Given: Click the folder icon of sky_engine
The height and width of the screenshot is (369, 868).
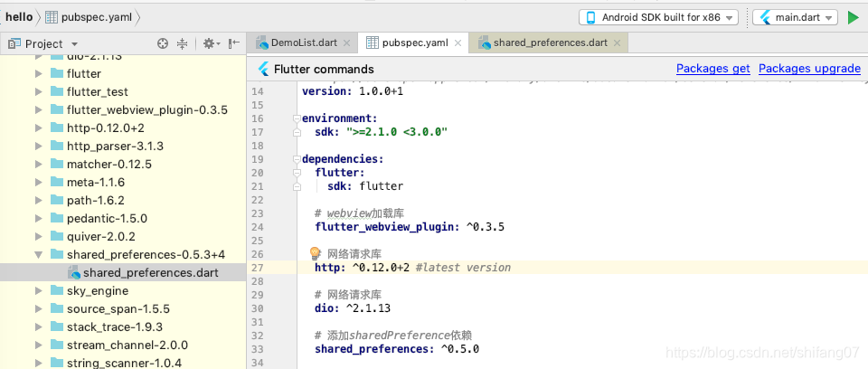Looking at the screenshot, I should pos(57,290).
